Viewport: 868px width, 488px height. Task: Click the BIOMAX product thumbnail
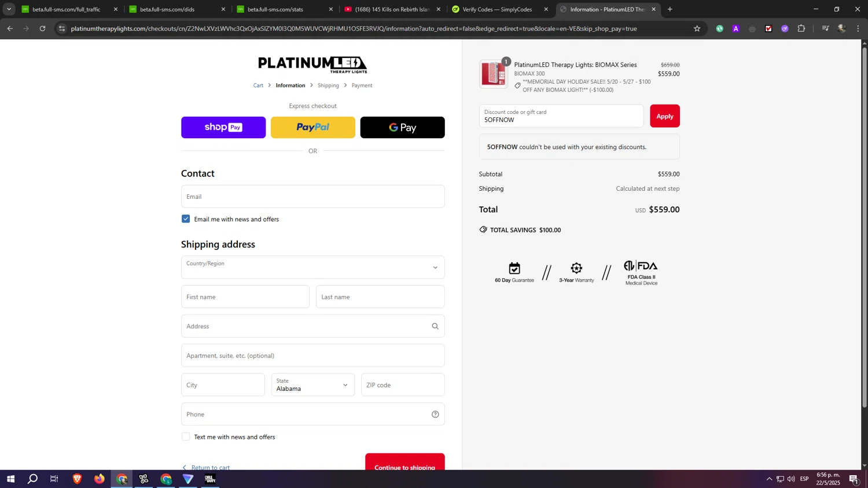point(493,74)
